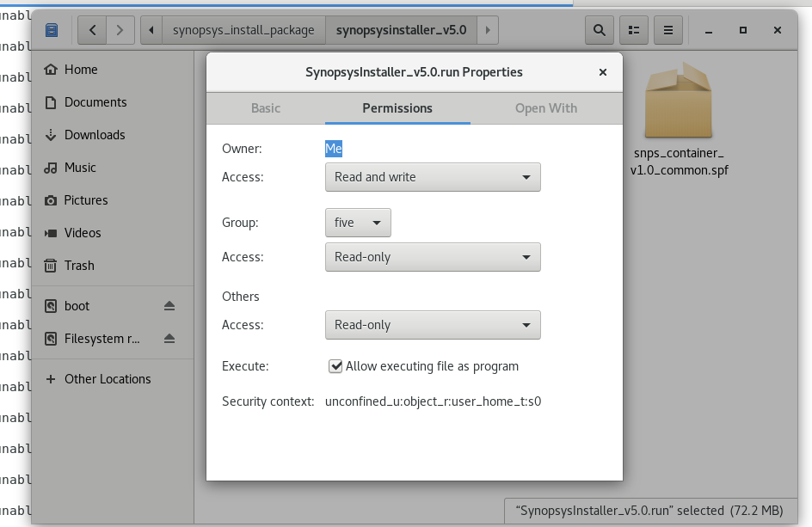Close the Files window
Image resolution: width=812 pixels, height=527 pixels.
pos(778,30)
